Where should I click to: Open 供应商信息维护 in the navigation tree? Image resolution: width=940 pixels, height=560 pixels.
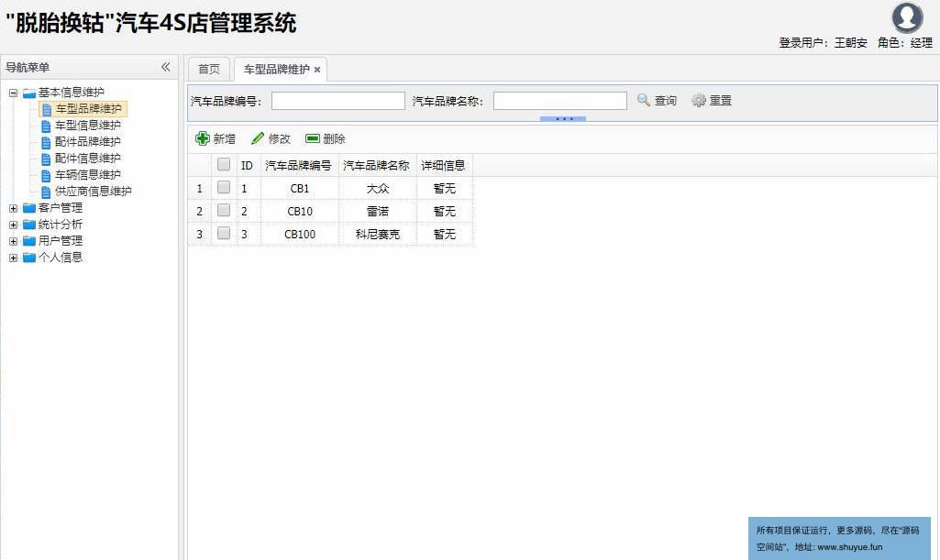pyautogui.click(x=93, y=192)
